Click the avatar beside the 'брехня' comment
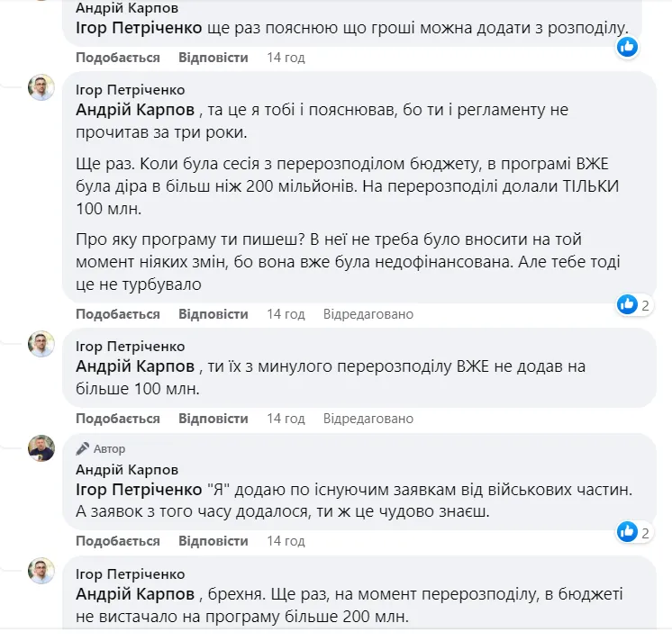672x641 pixels. [41, 572]
